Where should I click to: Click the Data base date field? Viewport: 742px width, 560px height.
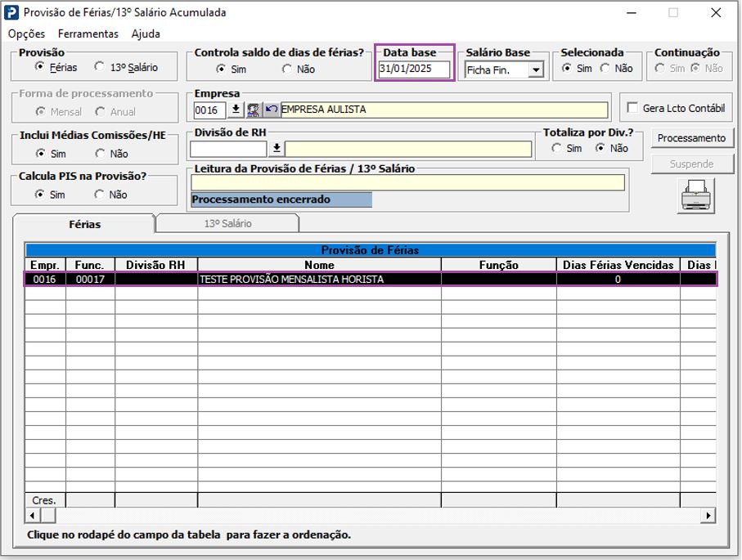[414, 69]
